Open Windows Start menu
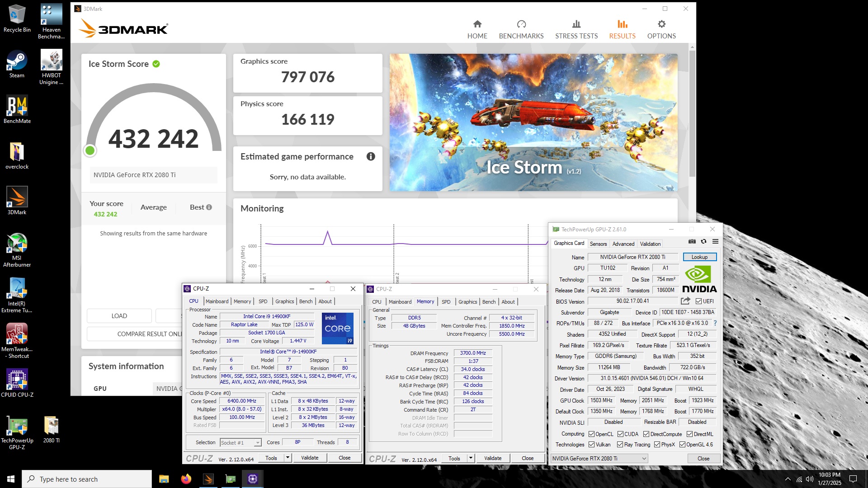 click(11, 479)
